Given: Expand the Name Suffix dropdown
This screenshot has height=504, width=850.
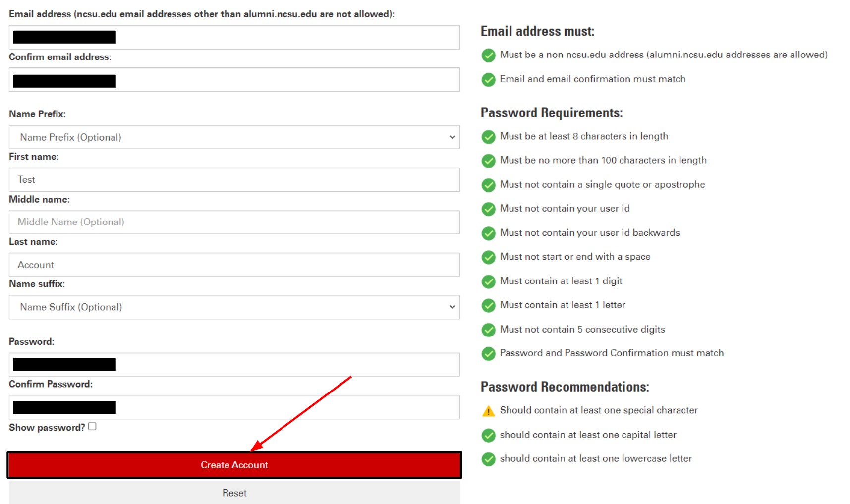Looking at the screenshot, I should [234, 307].
